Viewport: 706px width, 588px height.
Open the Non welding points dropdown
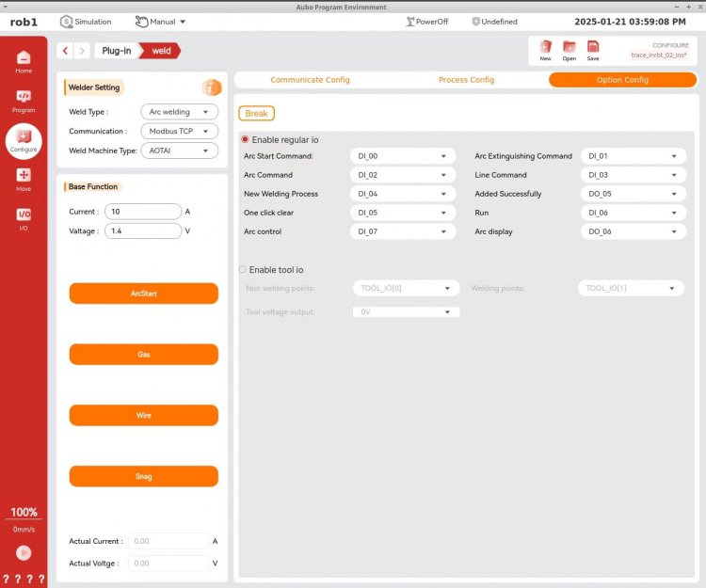tap(406, 288)
